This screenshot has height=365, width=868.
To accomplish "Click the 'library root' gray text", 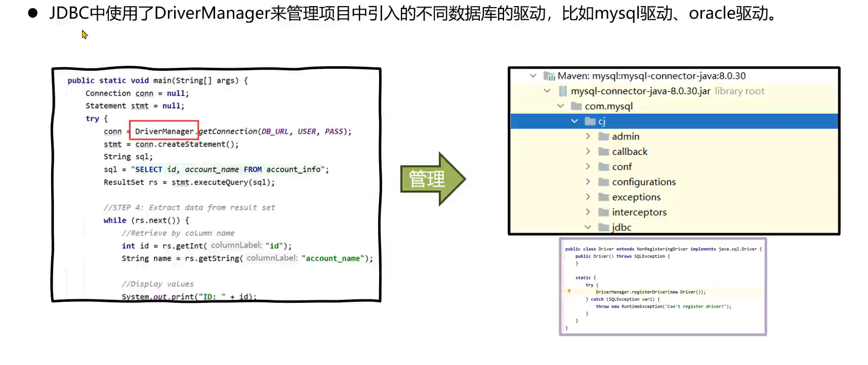I will pyautogui.click(x=739, y=91).
